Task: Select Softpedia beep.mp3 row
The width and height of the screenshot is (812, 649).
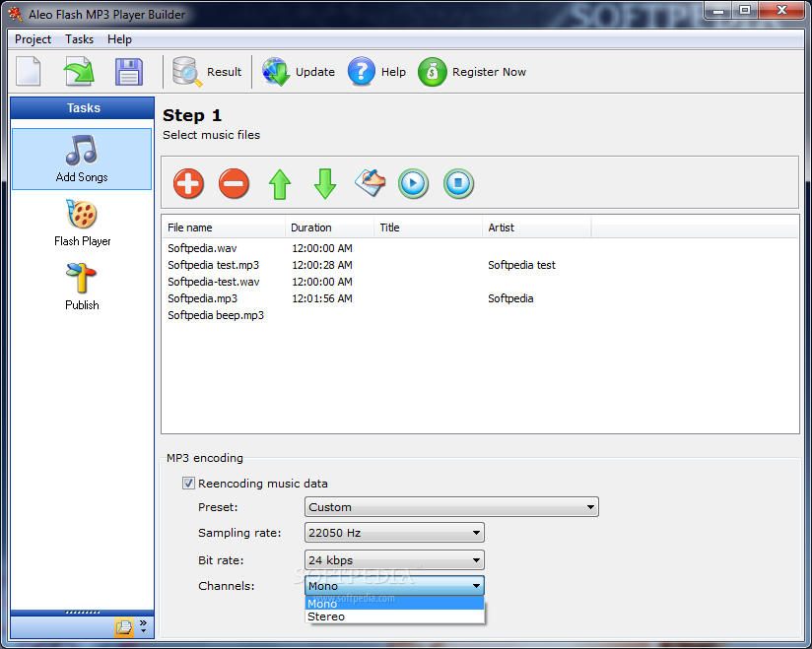Action: (x=216, y=315)
